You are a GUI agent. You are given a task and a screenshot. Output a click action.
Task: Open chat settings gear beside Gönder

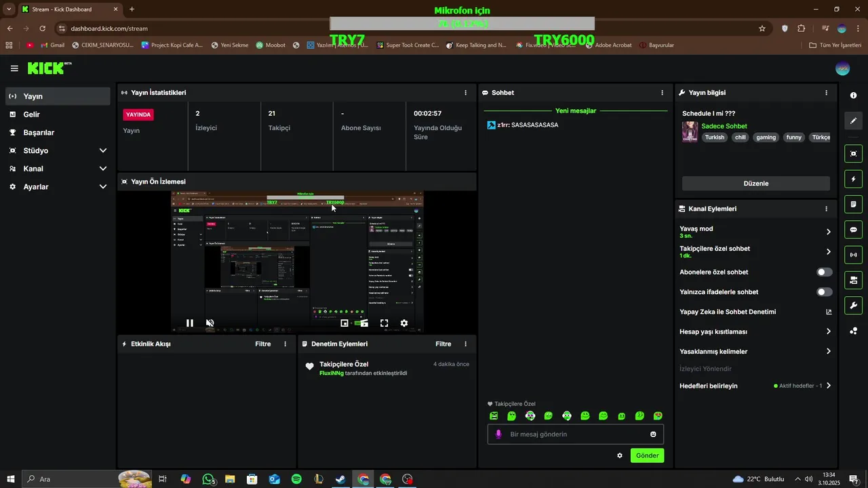[620, 455]
